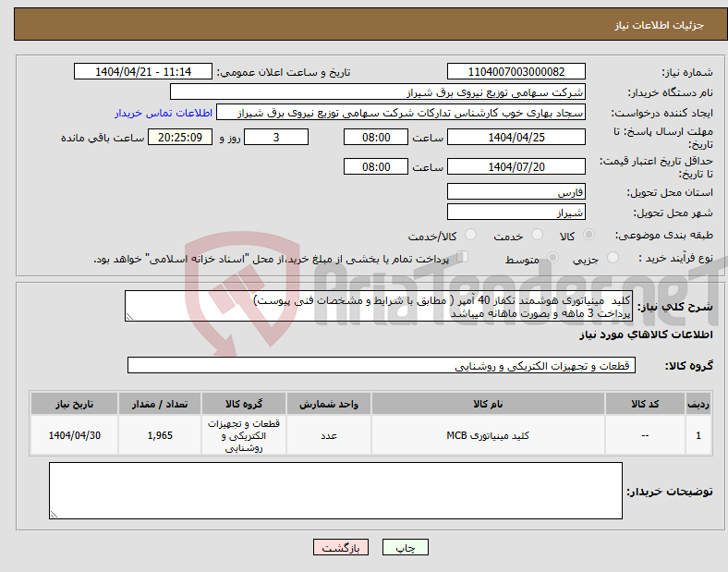Click the چاپ (print) button
Screen dimensions: 728x572
[x=405, y=547]
